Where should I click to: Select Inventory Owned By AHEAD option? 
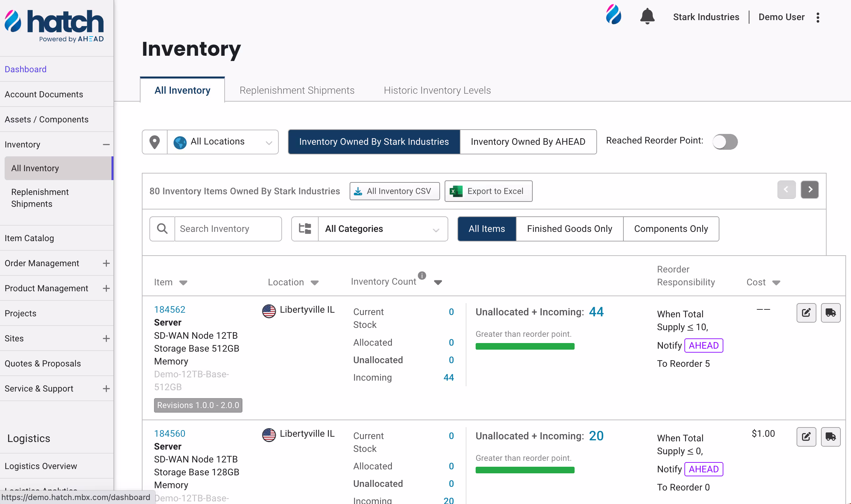528,142
